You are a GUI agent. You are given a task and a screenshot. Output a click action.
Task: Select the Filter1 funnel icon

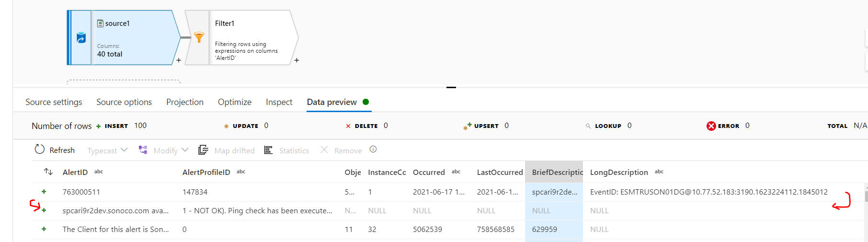199,37
